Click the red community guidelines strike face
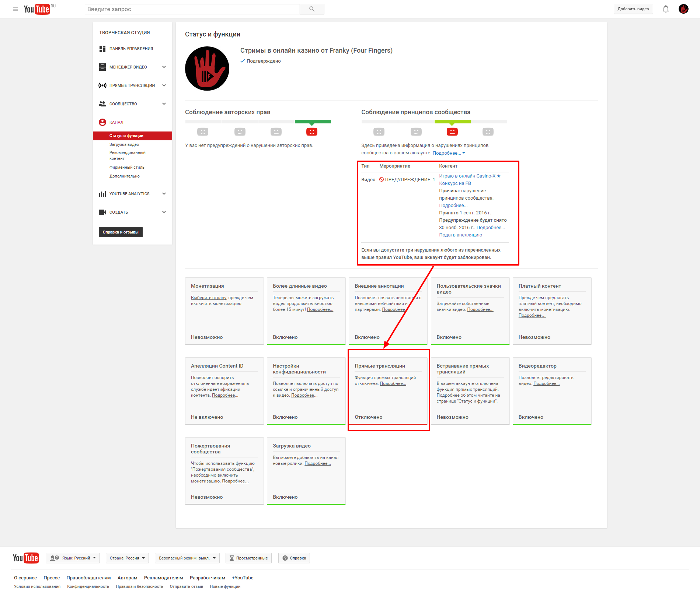 click(x=452, y=131)
